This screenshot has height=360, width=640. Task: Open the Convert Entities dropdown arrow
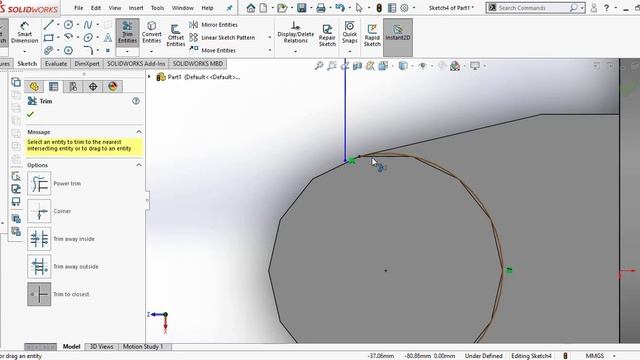pos(151,52)
